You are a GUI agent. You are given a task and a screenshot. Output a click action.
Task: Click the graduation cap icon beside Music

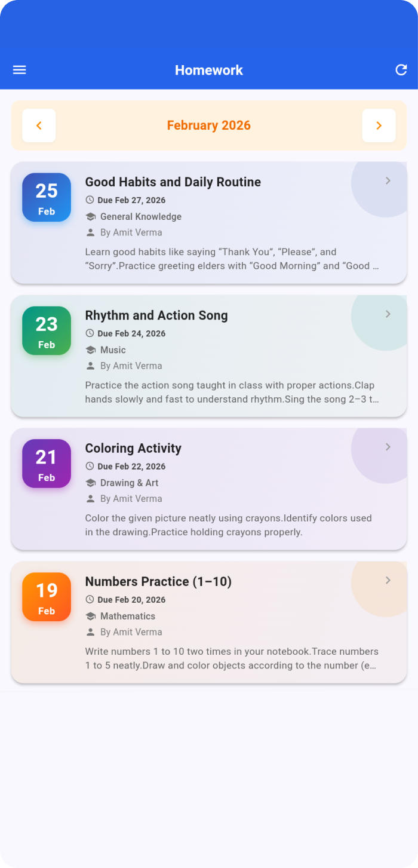point(90,349)
